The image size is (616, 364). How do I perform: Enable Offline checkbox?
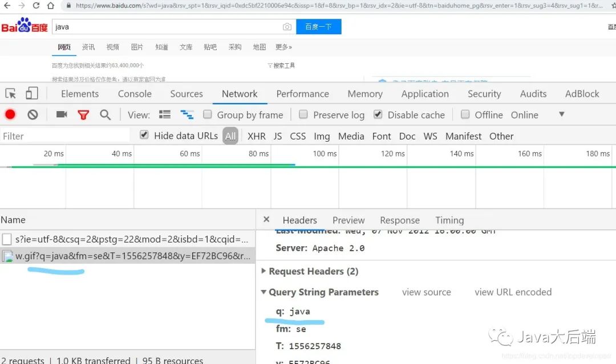(465, 114)
